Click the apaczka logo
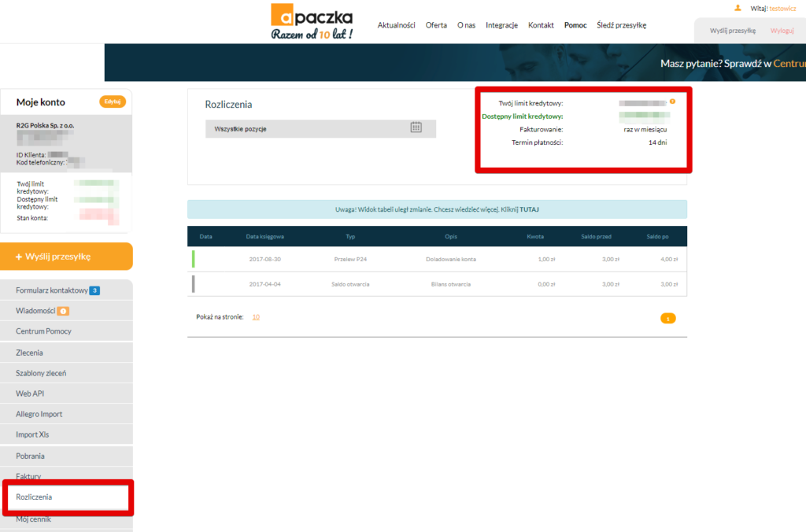This screenshot has width=806, height=532. pyautogui.click(x=311, y=22)
